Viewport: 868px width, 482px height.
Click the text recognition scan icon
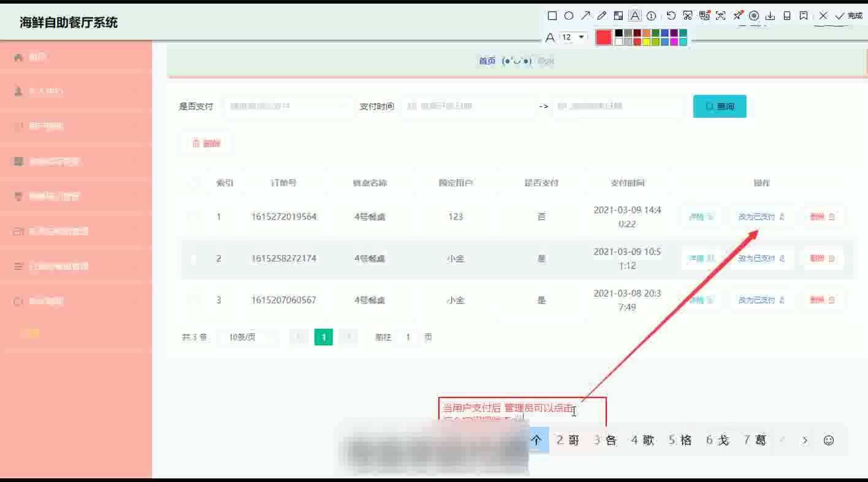(x=721, y=16)
